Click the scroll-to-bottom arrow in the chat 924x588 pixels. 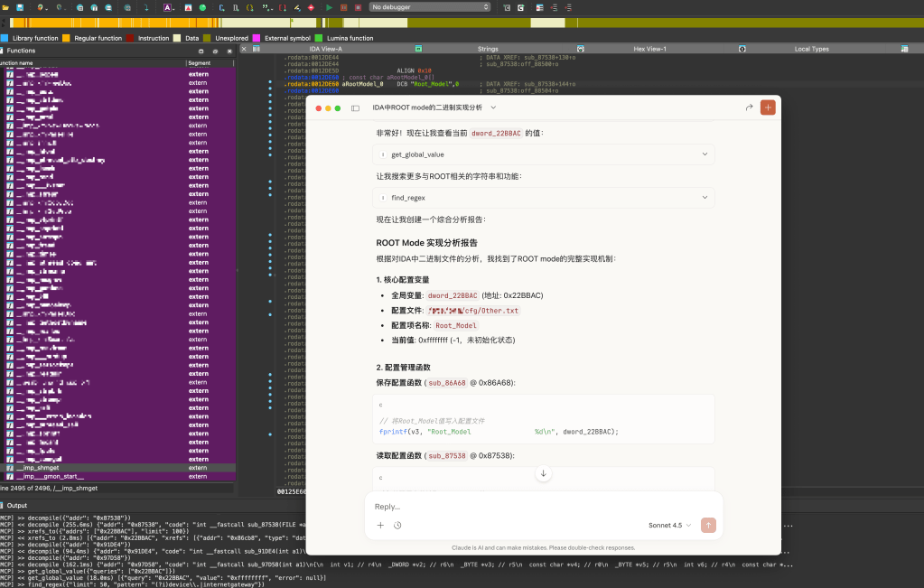coord(543,474)
